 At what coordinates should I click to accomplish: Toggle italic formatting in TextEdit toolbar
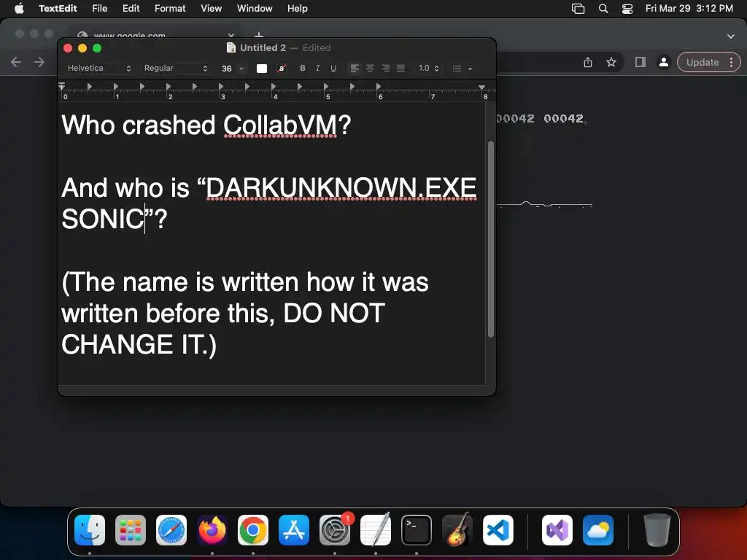click(x=318, y=68)
